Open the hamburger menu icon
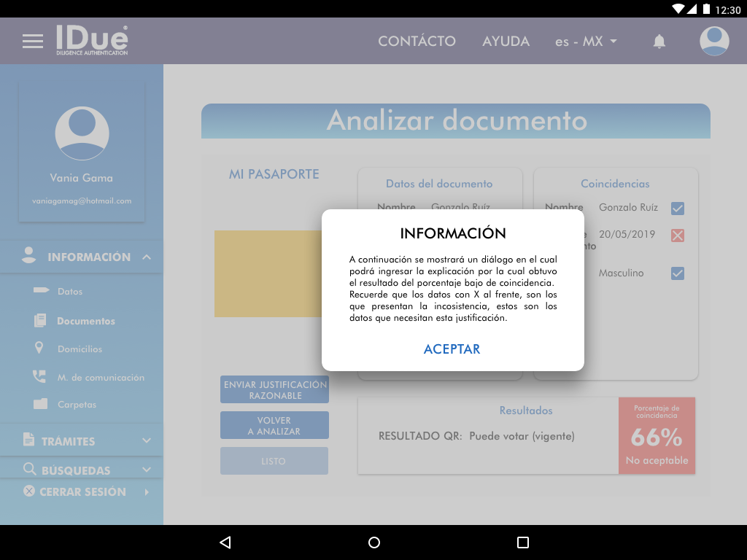 coord(33,42)
